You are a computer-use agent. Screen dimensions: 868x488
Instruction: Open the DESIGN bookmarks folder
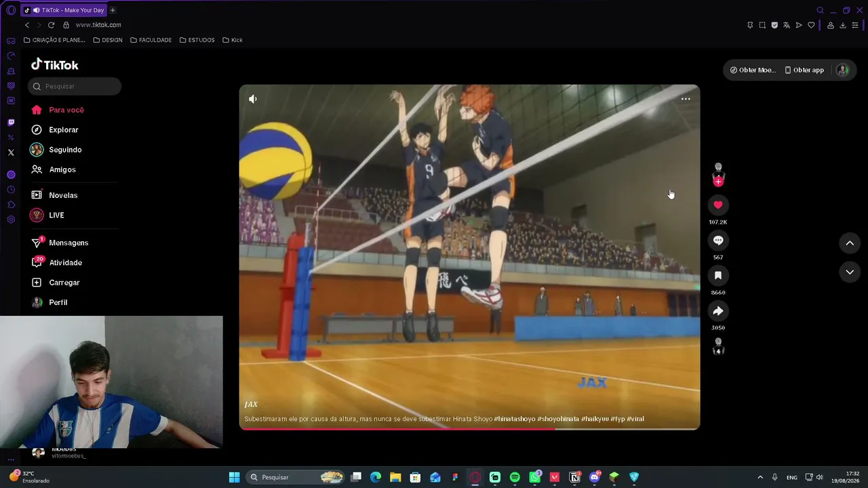(108, 40)
